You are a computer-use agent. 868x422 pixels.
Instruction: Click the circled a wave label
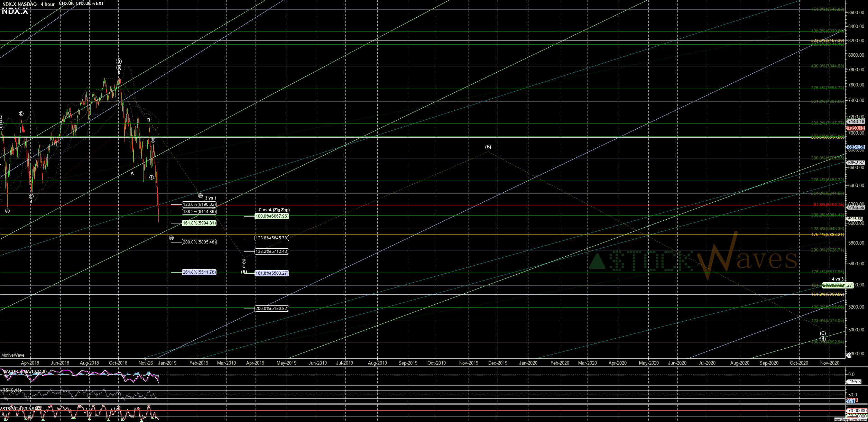tap(7, 211)
